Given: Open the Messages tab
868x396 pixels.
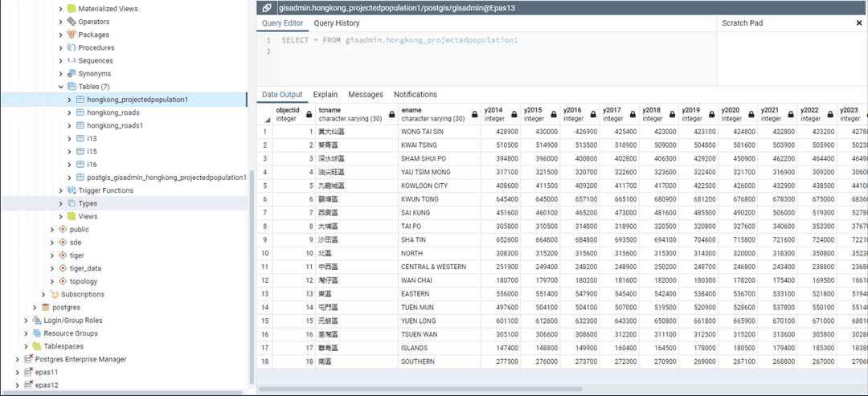Looking at the screenshot, I should 366,94.
